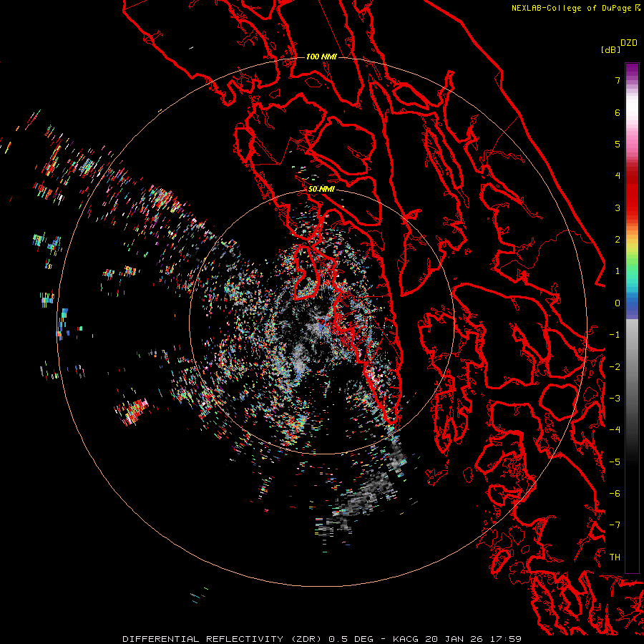Click the 0.5 DEG elevation label
This screenshot has width=644, height=644.
(351, 639)
